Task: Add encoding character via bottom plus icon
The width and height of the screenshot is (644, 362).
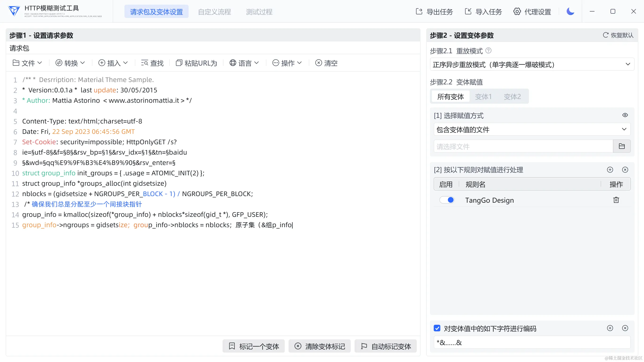Action: [x=610, y=328]
